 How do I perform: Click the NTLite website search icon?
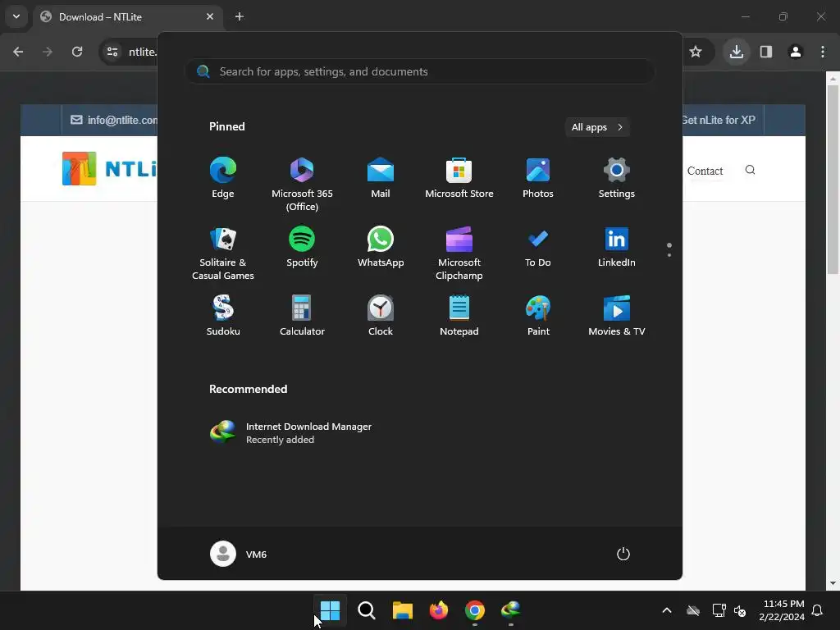point(750,170)
